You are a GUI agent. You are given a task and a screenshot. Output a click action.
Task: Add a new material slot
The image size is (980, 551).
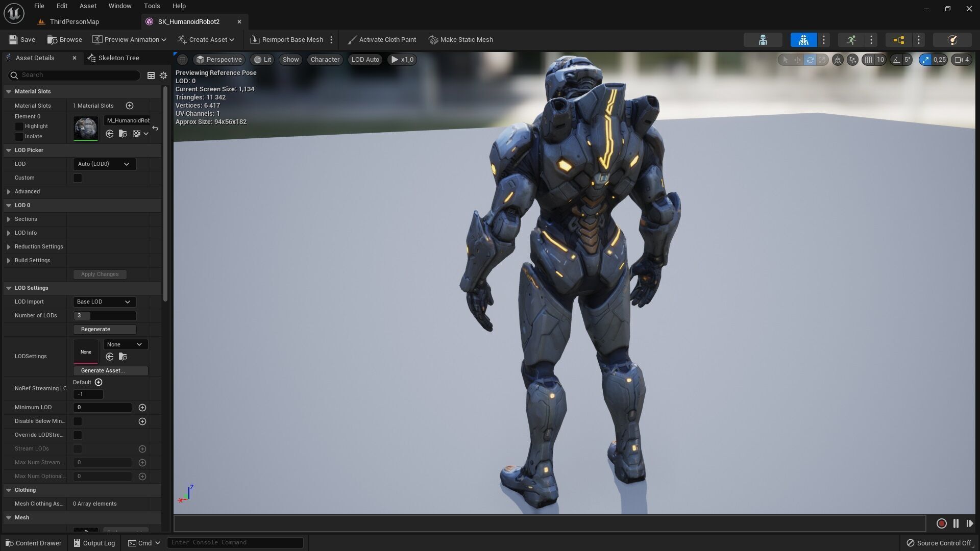130,106
